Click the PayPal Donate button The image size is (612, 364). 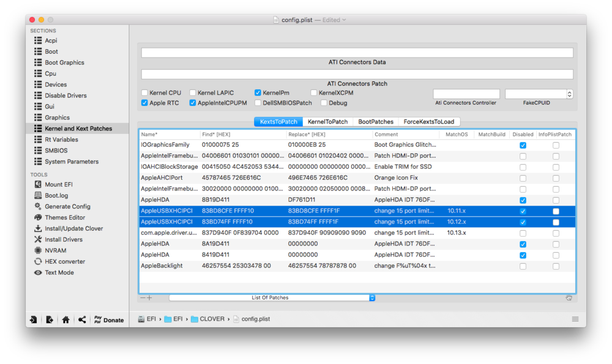(108, 319)
